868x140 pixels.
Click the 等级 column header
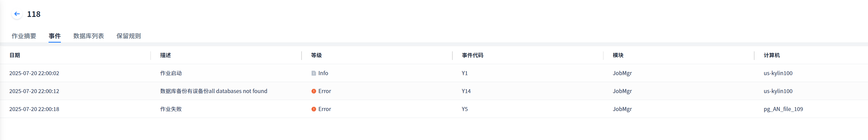pyautogui.click(x=316, y=55)
